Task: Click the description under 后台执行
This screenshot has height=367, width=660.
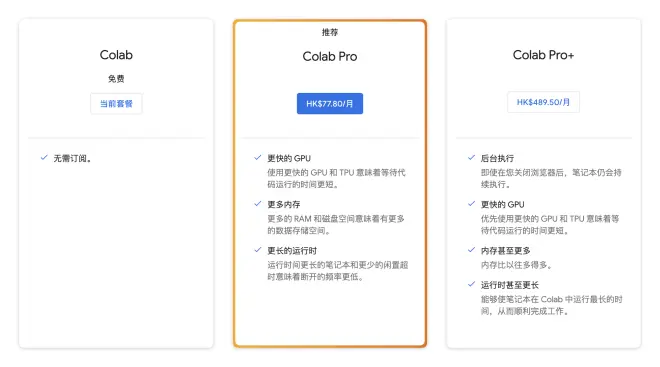Action: point(551,178)
